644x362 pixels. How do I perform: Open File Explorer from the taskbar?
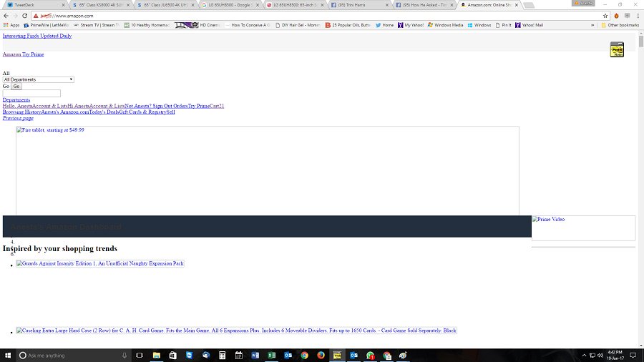pos(157,356)
